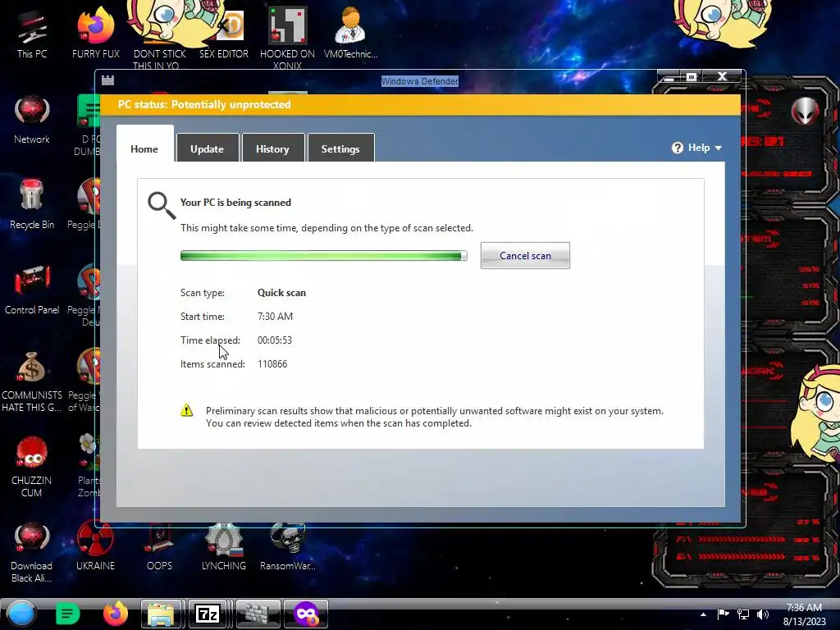Click the taskbar clock showing 7:36 AM
Image resolution: width=840 pixels, height=630 pixels.
(804, 614)
